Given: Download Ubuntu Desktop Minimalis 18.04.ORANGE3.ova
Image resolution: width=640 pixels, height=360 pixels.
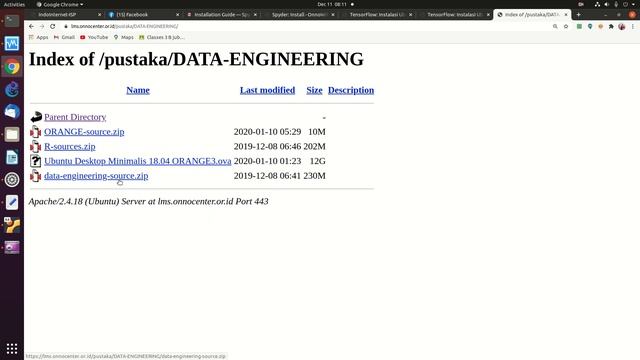Looking at the screenshot, I should pos(138,161).
